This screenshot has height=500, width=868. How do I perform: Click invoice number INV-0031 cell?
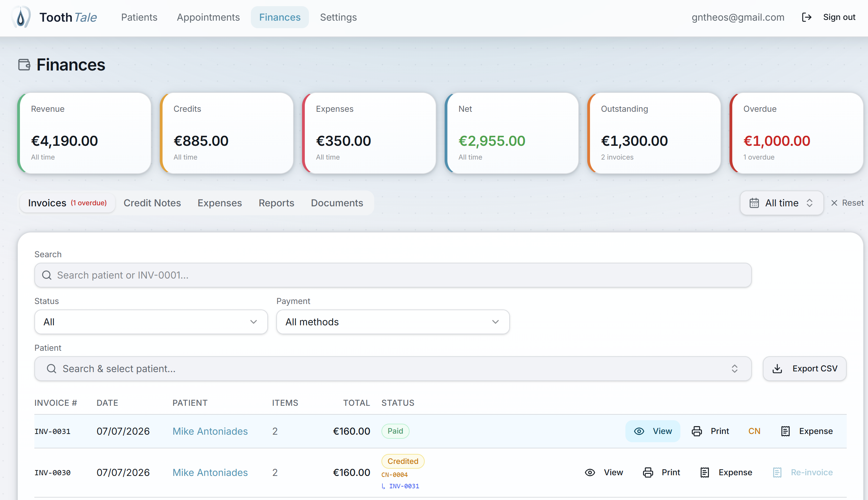pos(52,431)
